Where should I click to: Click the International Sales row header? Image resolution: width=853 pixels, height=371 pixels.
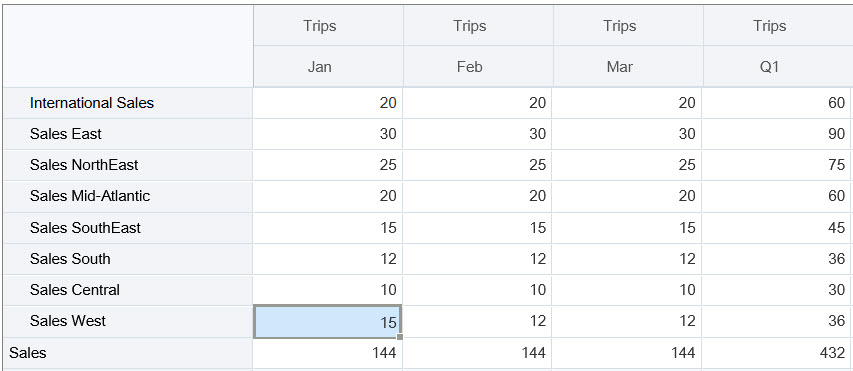[128, 103]
